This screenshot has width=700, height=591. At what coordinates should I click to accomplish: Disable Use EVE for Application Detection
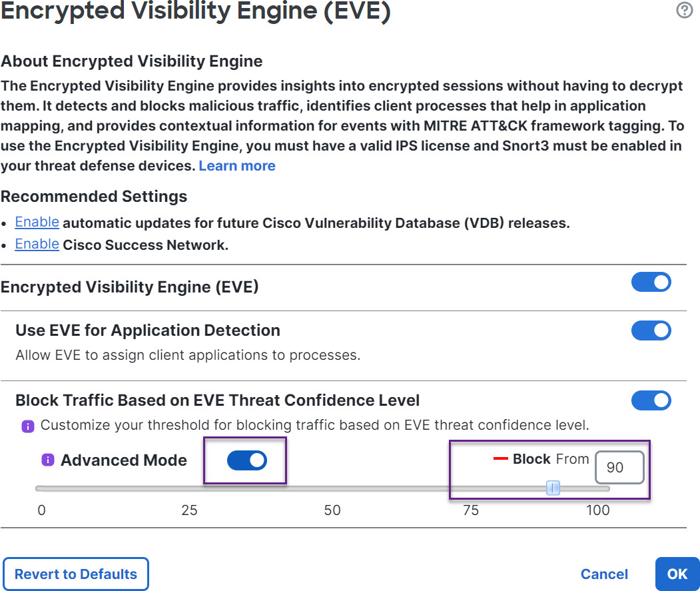point(651,330)
